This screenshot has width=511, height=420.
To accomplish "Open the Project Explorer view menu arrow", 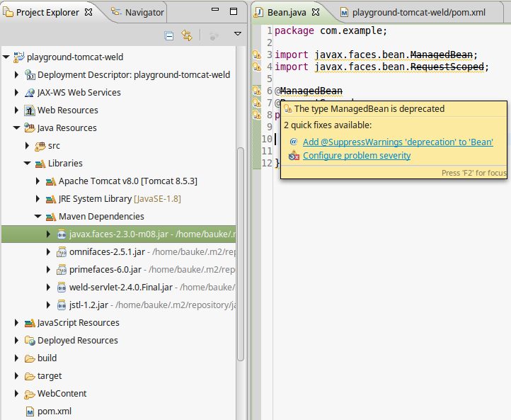I will (x=238, y=33).
